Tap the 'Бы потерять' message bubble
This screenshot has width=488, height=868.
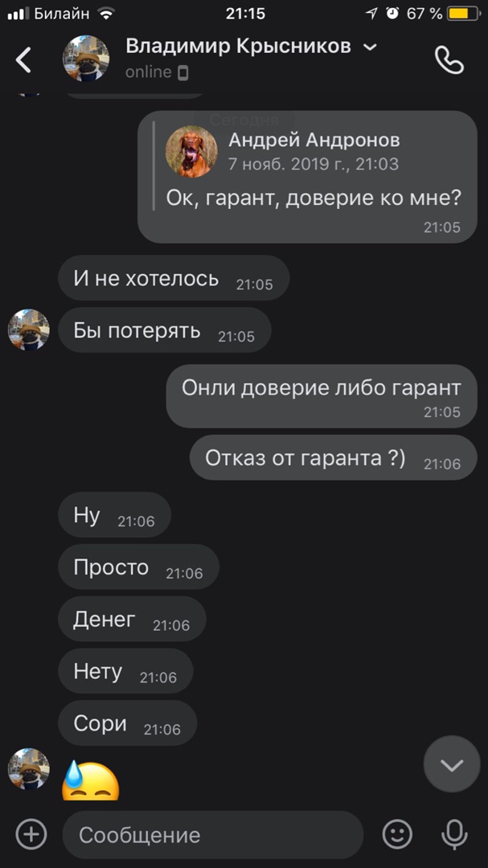[165, 330]
